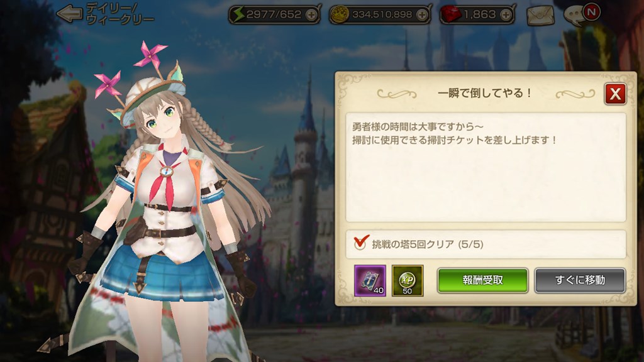Tap the plus next to ruby count
This screenshot has width=644, height=362.
point(506,15)
